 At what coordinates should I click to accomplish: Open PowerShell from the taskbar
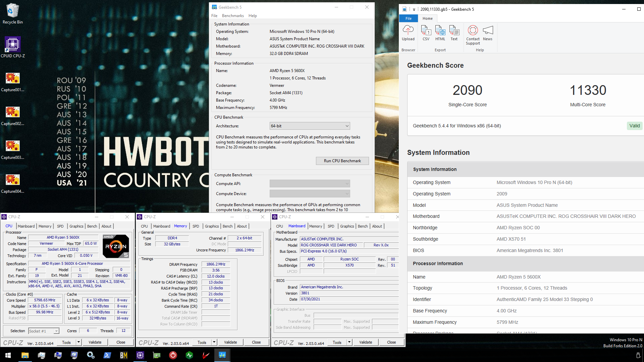point(107,355)
